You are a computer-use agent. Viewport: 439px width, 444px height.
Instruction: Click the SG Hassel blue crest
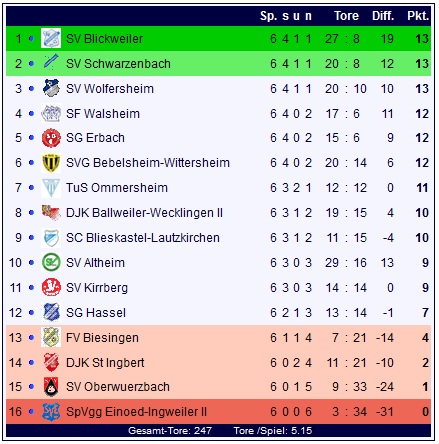point(51,312)
